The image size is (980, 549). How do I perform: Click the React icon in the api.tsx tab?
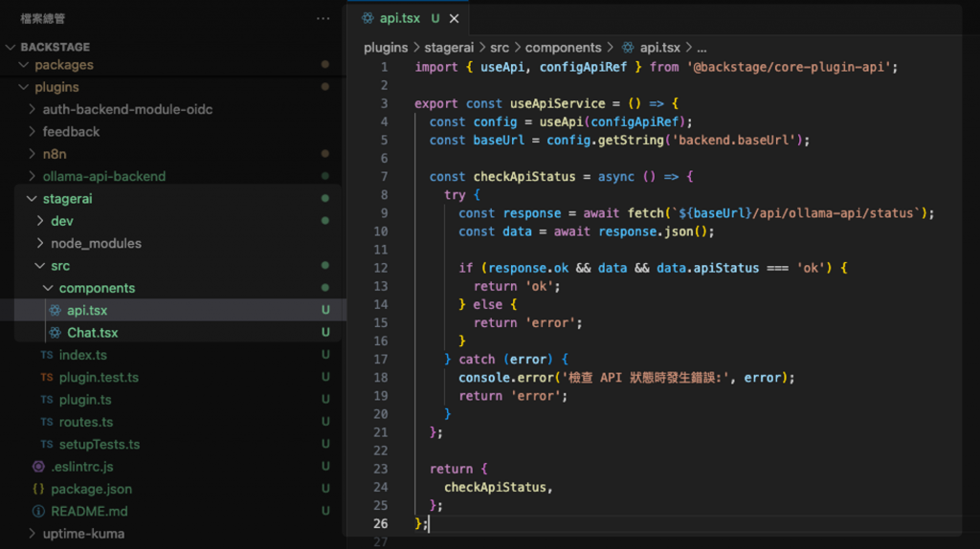pos(367,19)
